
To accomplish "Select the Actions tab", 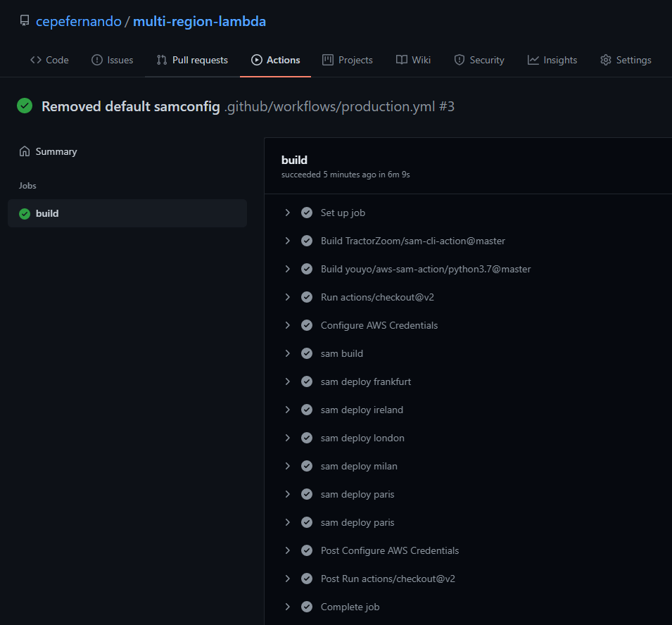I will [x=276, y=60].
